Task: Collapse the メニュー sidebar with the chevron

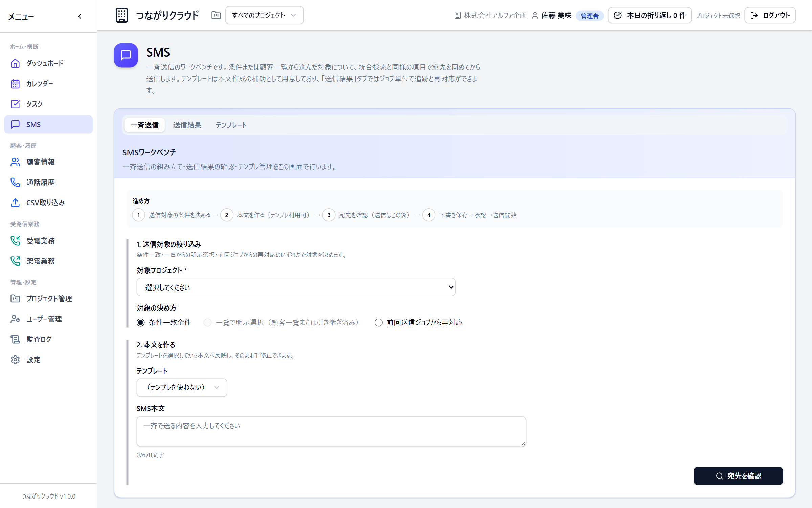Action: [80, 16]
